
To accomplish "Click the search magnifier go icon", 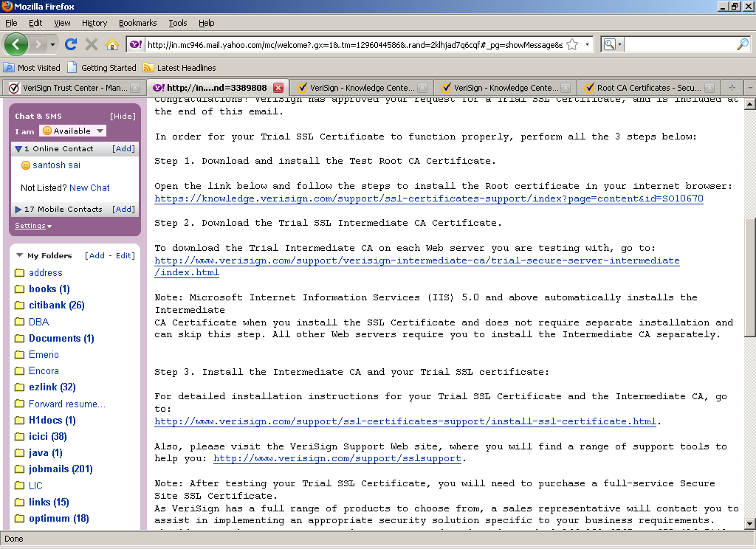I will 743,44.
